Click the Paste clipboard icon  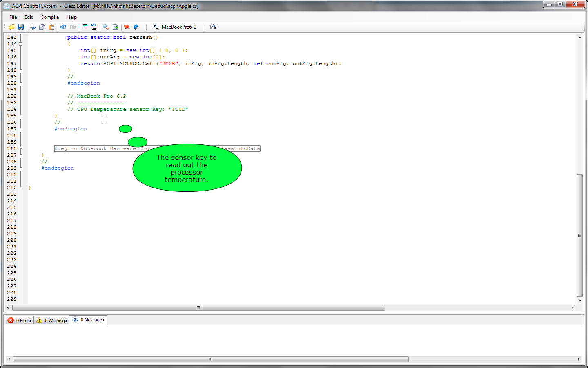(51, 27)
